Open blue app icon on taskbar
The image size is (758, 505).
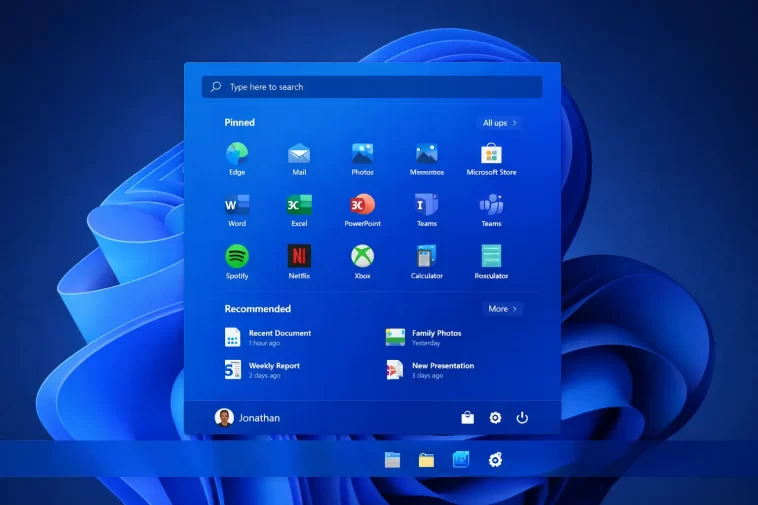[x=461, y=460]
